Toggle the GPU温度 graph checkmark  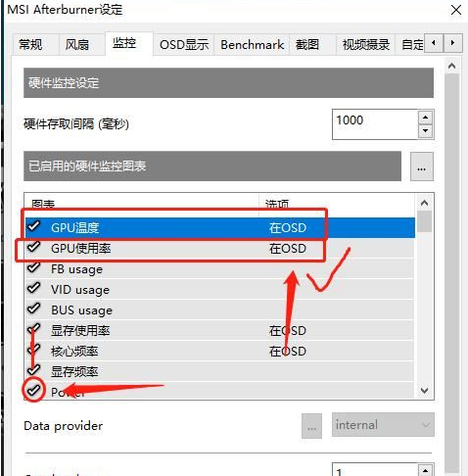[33, 226]
